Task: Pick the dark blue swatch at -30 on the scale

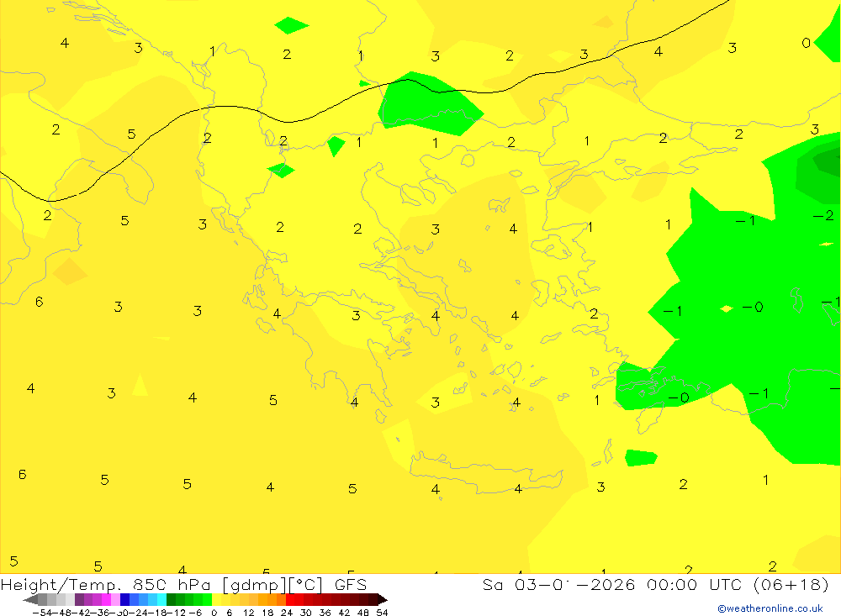Action: point(124,600)
